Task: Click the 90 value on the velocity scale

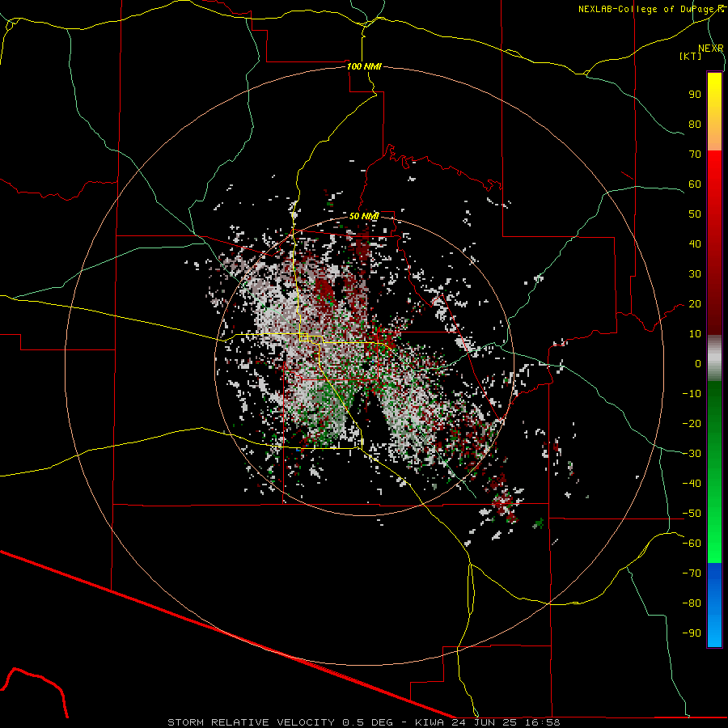Action: point(695,95)
